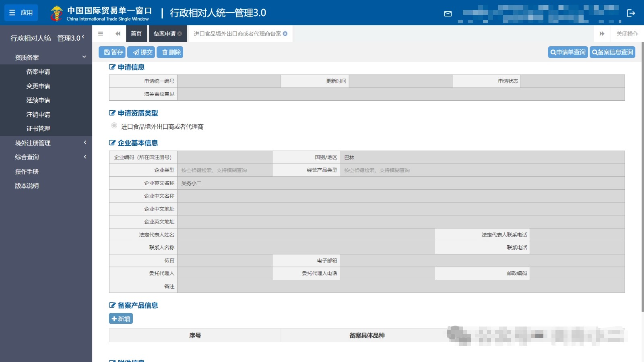Click the logout icon at top right
Image resolution: width=644 pixels, height=362 pixels.
coord(631,13)
